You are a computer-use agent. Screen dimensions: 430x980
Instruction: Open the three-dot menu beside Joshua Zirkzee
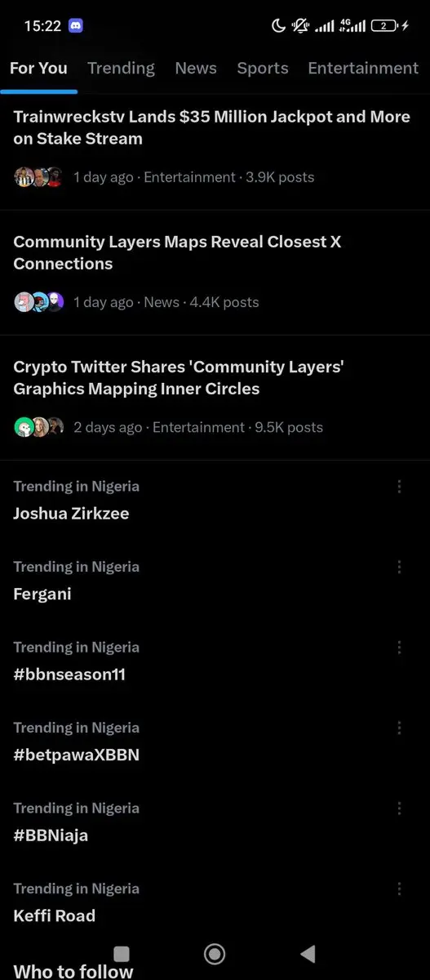pos(399,487)
